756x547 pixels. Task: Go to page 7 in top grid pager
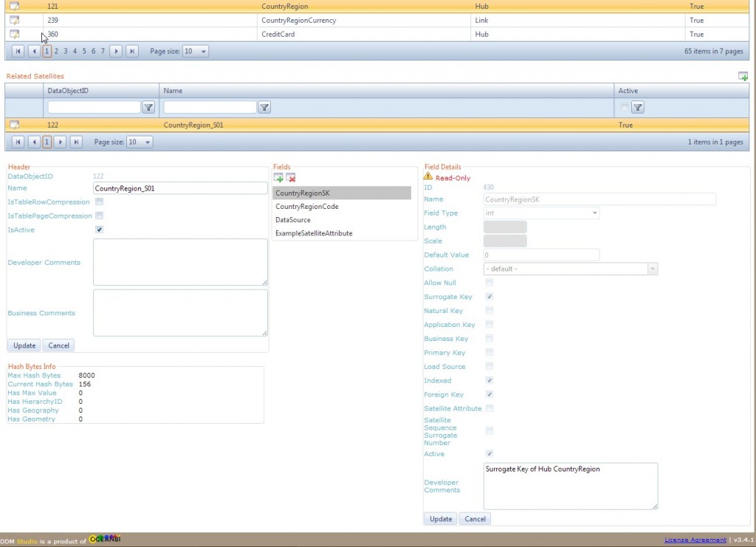coord(103,51)
